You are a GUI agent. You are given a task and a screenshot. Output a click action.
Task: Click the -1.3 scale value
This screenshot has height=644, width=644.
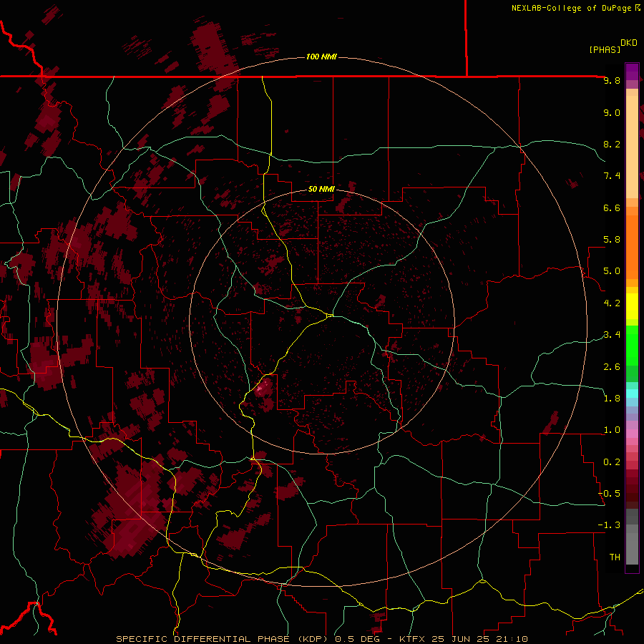point(609,525)
